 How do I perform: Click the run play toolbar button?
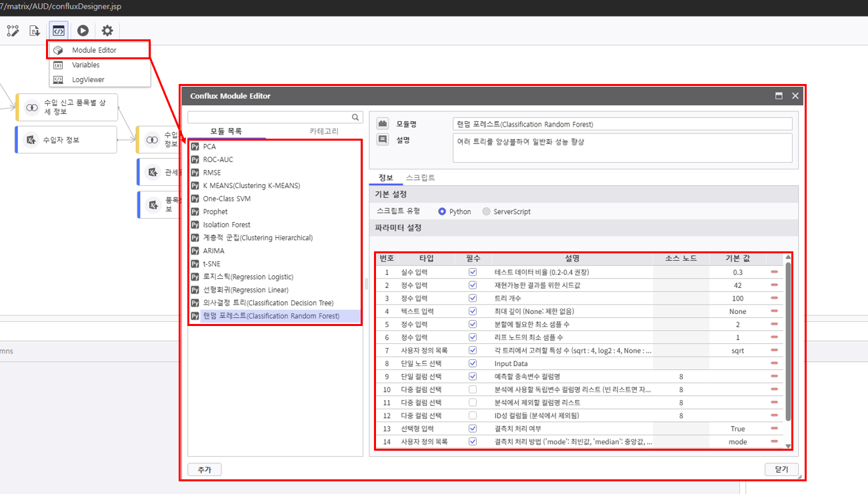(83, 31)
